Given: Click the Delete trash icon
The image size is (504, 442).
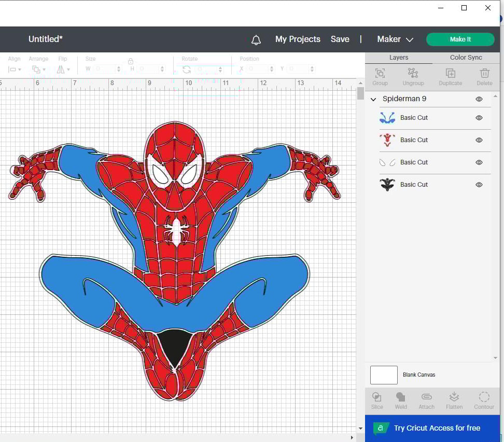Looking at the screenshot, I should [484, 74].
